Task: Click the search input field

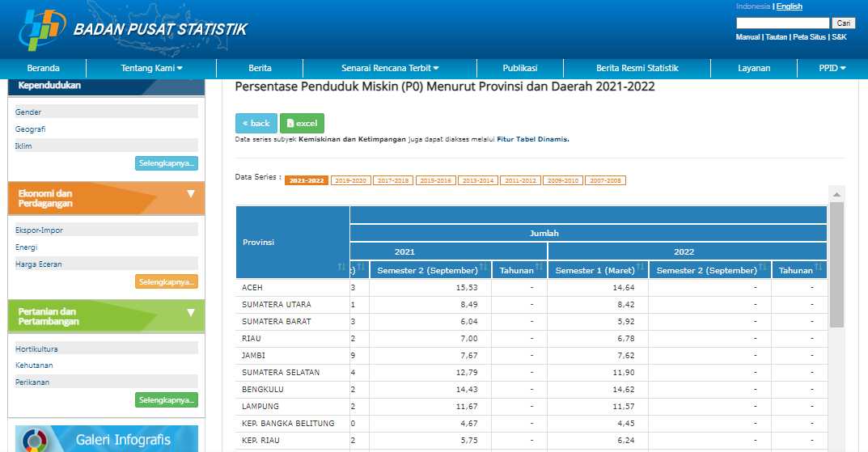Action: tap(782, 23)
